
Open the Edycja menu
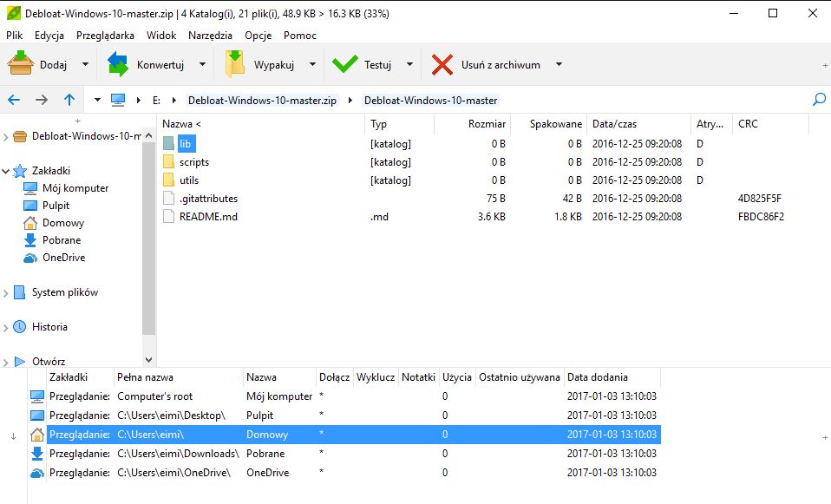coord(49,36)
